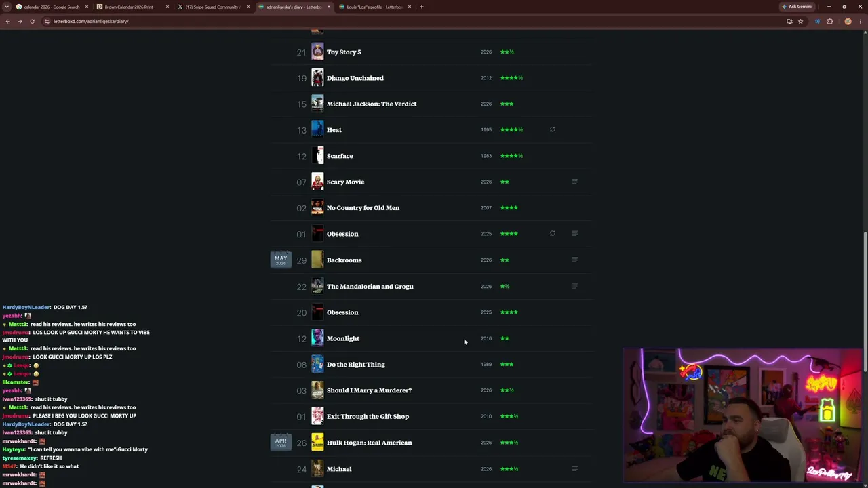Click the Toy Story 5 poster thumbnail

coord(317,52)
